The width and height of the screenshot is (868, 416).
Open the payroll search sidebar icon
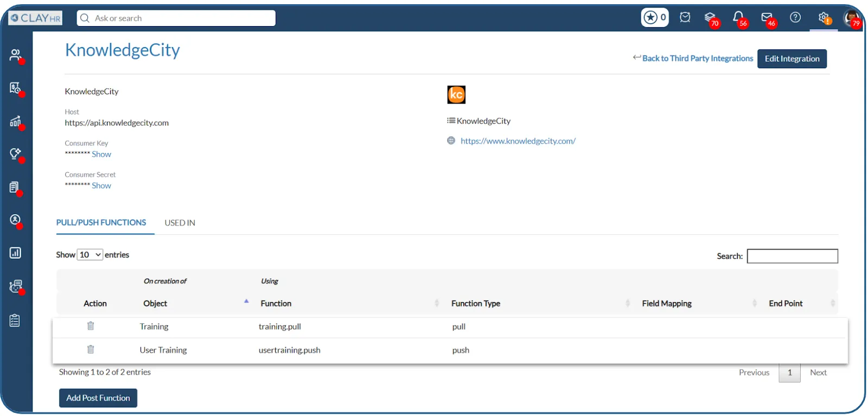tap(16, 88)
